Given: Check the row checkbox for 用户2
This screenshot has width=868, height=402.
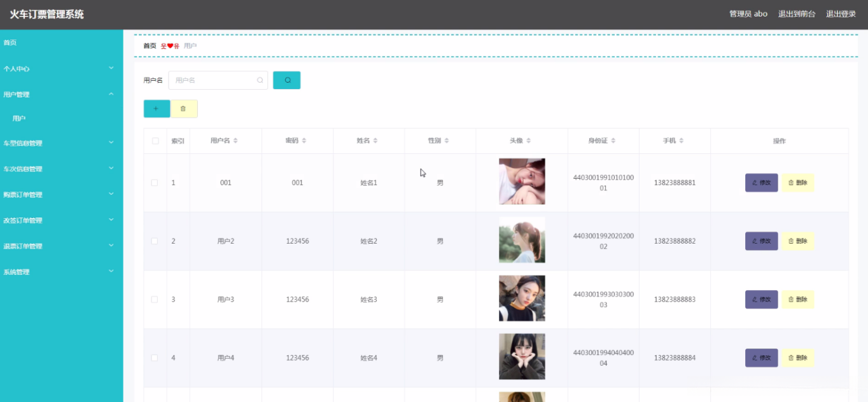Looking at the screenshot, I should pyautogui.click(x=155, y=241).
